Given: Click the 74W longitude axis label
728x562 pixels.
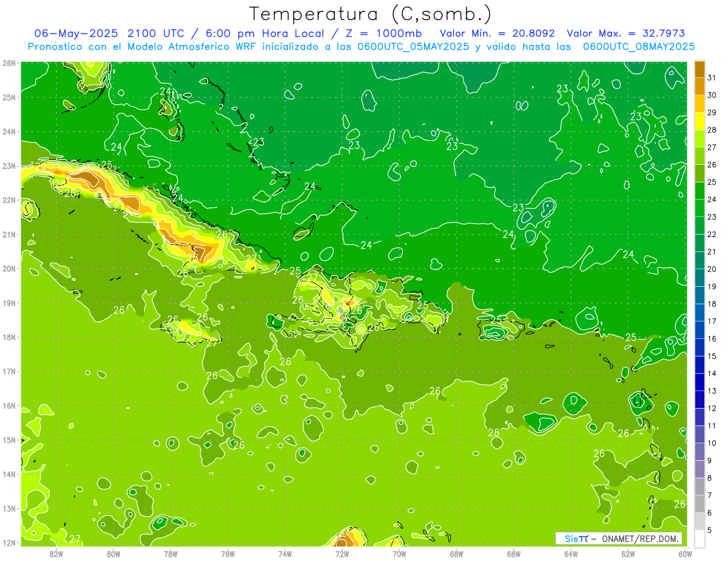Looking at the screenshot, I should click(x=285, y=554).
